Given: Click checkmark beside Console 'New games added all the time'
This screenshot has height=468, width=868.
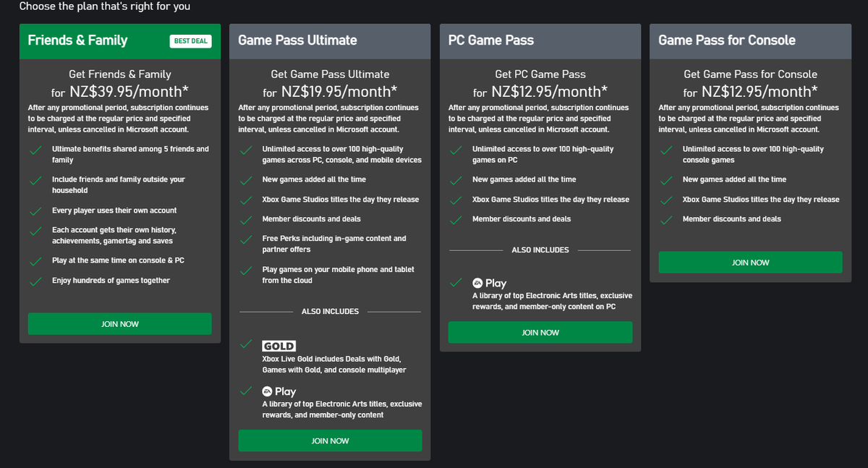Looking at the screenshot, I should [666, 181].
